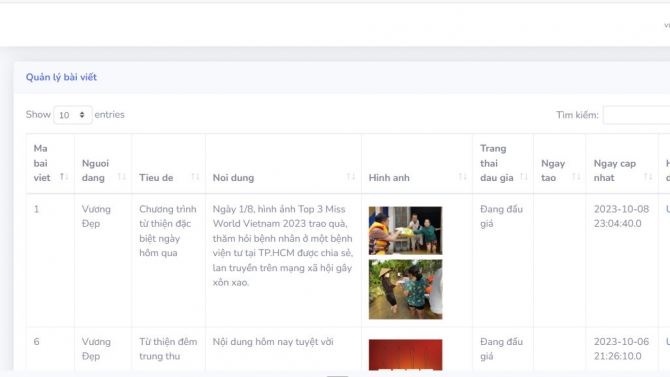Image resolution: width=670 pixels, height=377 pixels.
Task: Sort by Tieu de column icon
Action: click(195, 177)
